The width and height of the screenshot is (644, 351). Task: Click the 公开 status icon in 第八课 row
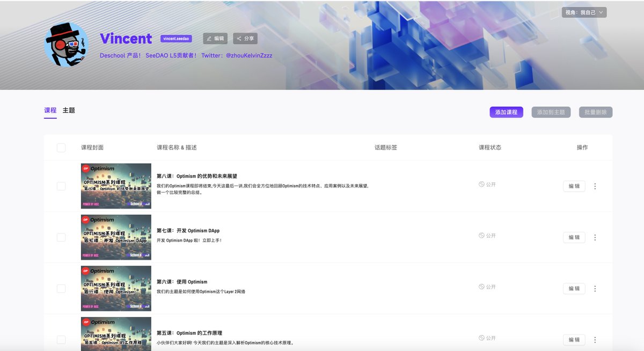(x=482, y=184)
